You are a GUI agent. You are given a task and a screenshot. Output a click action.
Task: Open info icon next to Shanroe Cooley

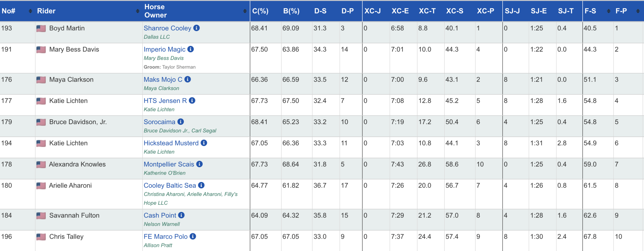[196, 28]
